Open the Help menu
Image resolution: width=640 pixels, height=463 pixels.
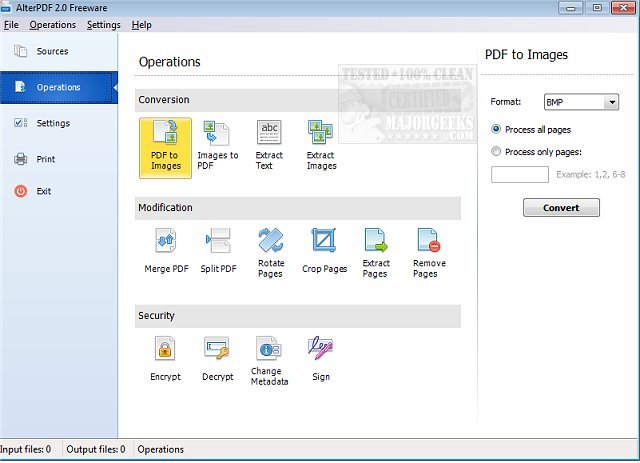[142, 24]
